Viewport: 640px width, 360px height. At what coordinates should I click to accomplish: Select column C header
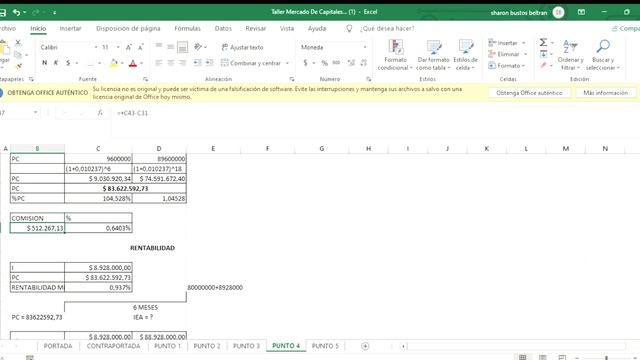(x=98, y=149)
